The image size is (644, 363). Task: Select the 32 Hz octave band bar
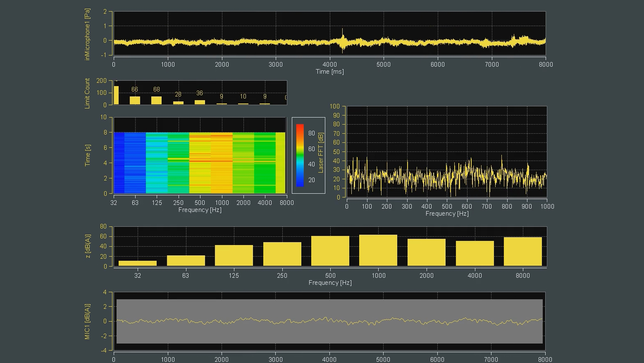pyautogui.click(x=138, y=263)
